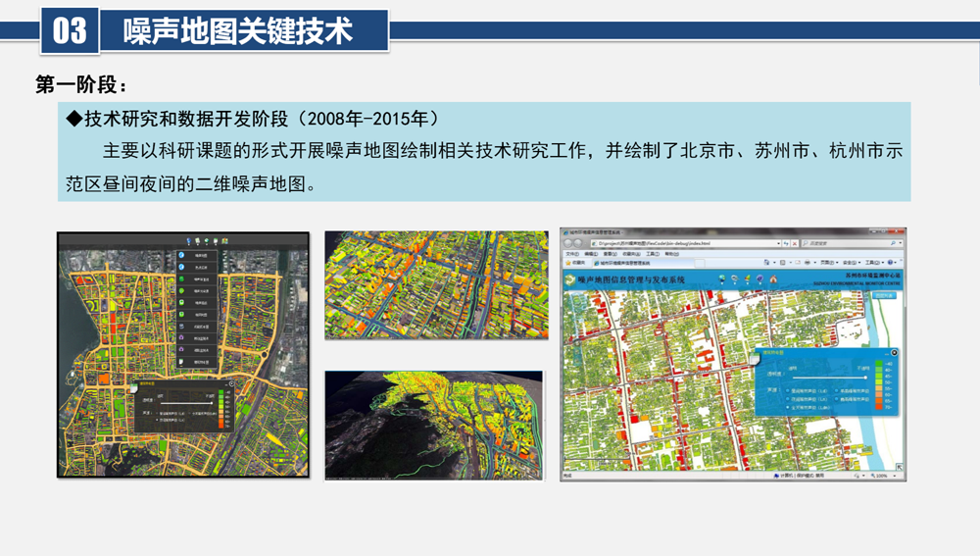Click the globe icon in noise map header
The height and width of the screenshot is (556, 980).
pos(722,279)
